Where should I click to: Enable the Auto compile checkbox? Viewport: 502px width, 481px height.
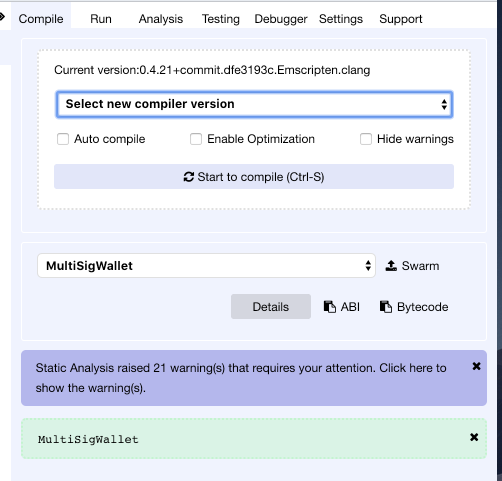(x=63, y=139)
